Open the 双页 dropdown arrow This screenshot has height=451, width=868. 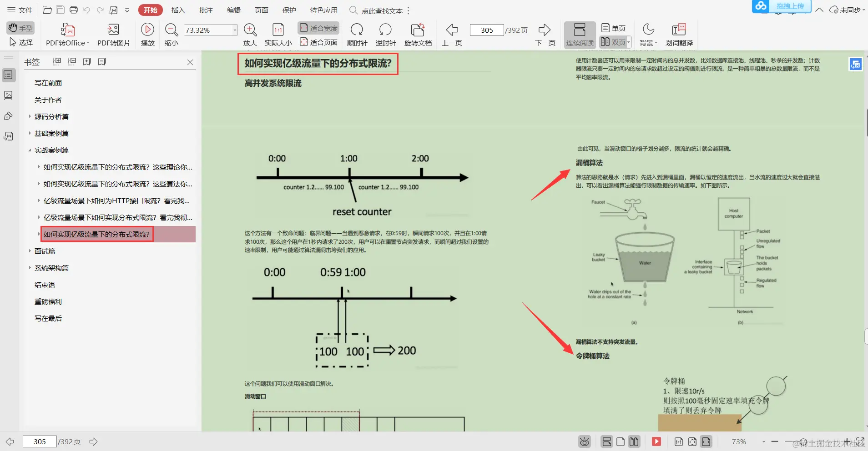click(x=629, y=42)
